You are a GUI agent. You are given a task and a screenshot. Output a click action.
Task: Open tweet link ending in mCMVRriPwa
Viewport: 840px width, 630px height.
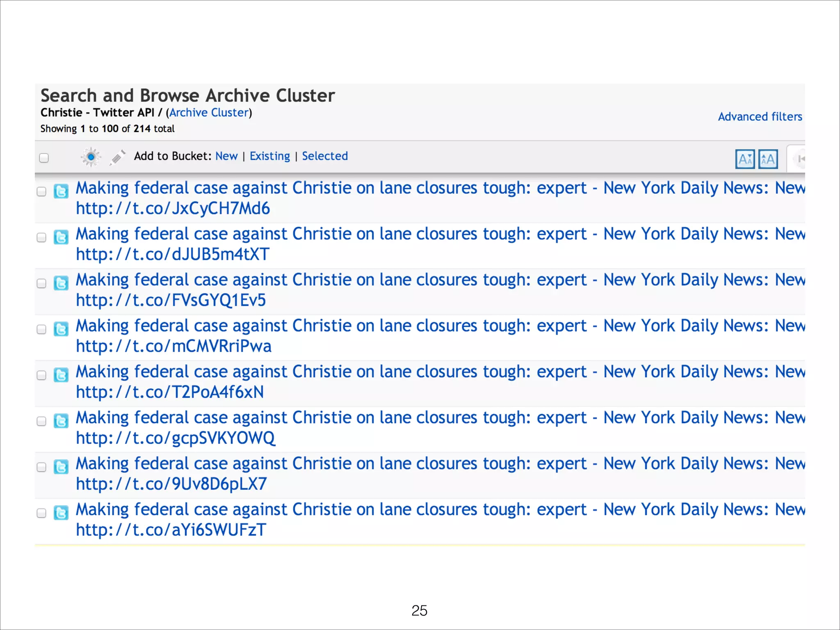[174, 346]
